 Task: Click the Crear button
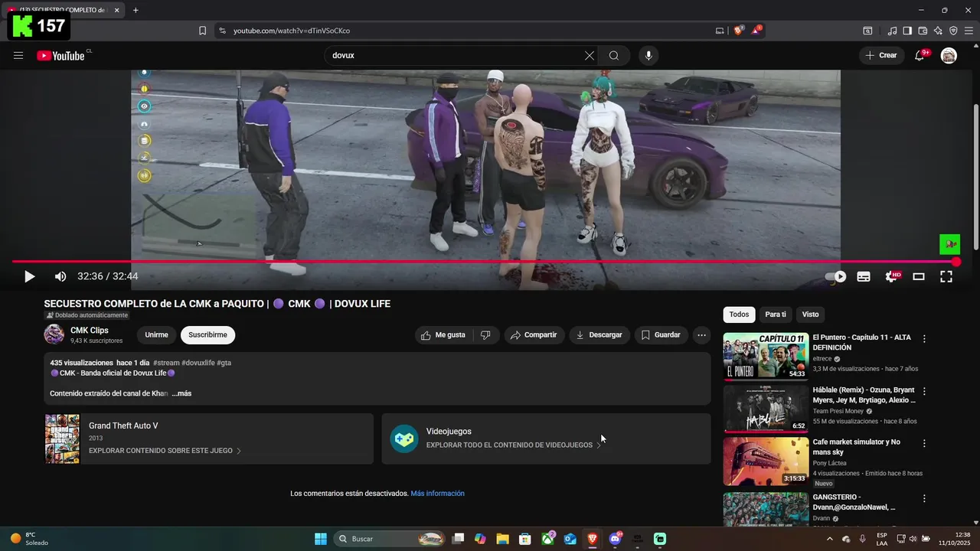click(x=881, y=55)
